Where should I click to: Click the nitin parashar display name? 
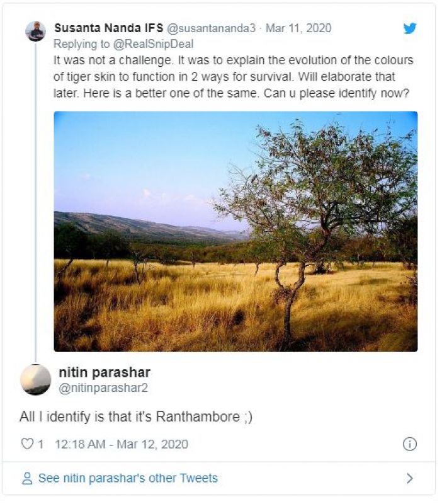105,372
